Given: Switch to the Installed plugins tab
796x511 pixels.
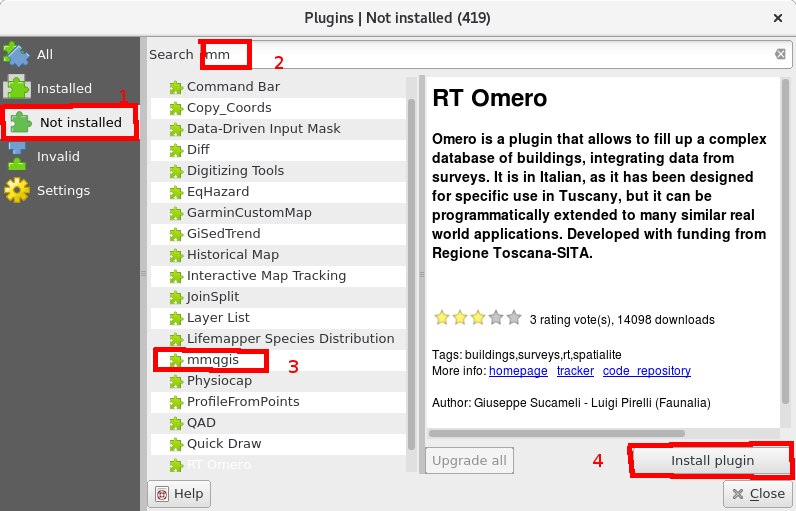Looking at the screenshot, I should pos(70,88).
